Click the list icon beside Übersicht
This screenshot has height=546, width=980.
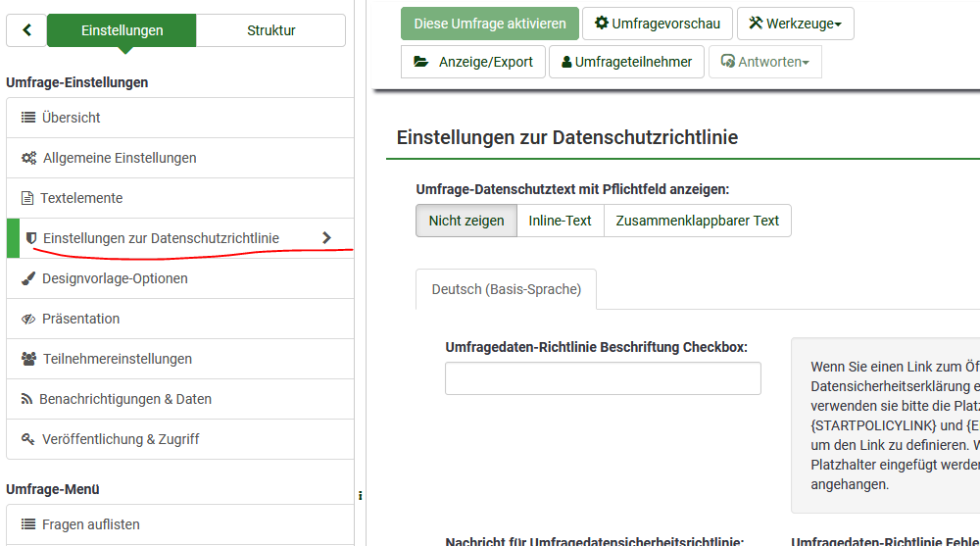point(28,118)
